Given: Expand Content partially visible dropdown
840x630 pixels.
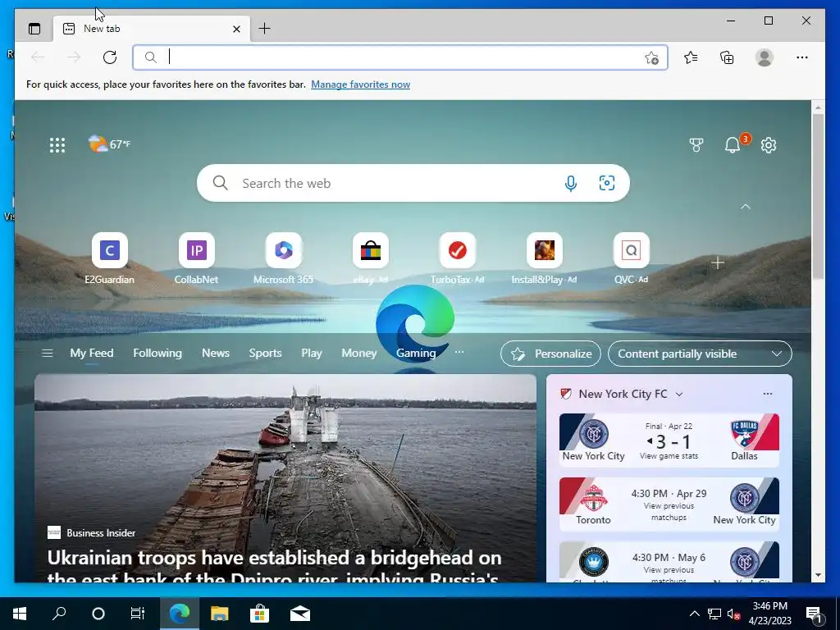Looking at the screenshot, I should coord(700,354).
